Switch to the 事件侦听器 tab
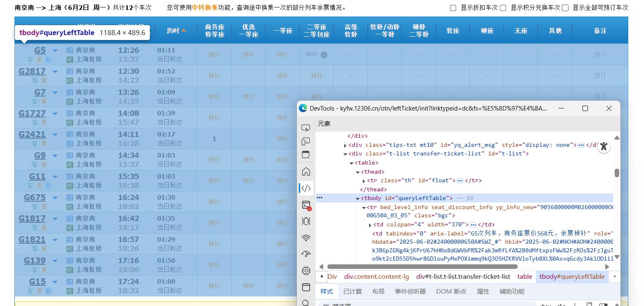Screen dimensions: 644x306 coord(410,291)
